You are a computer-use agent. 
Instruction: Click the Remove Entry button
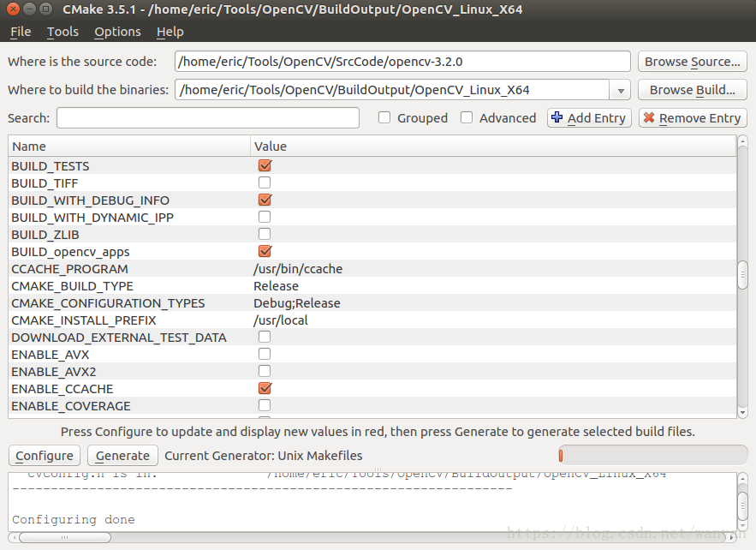(693, 117)
